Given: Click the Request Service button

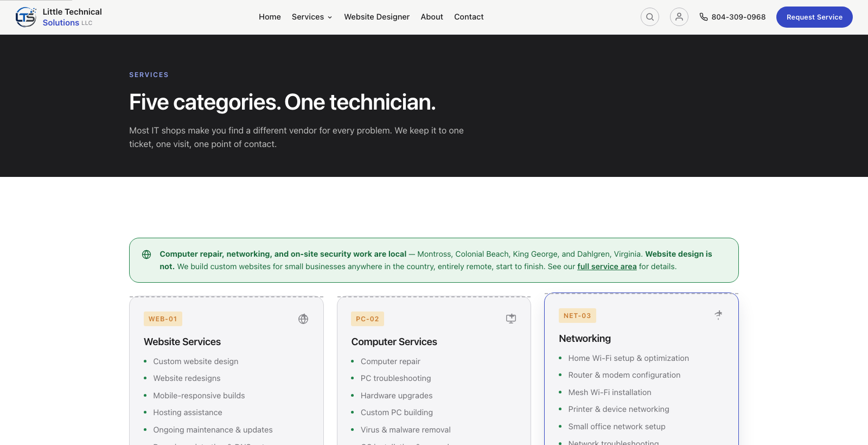Looking at the screenshot, I should pyautogui.click(x=814, y=17).
